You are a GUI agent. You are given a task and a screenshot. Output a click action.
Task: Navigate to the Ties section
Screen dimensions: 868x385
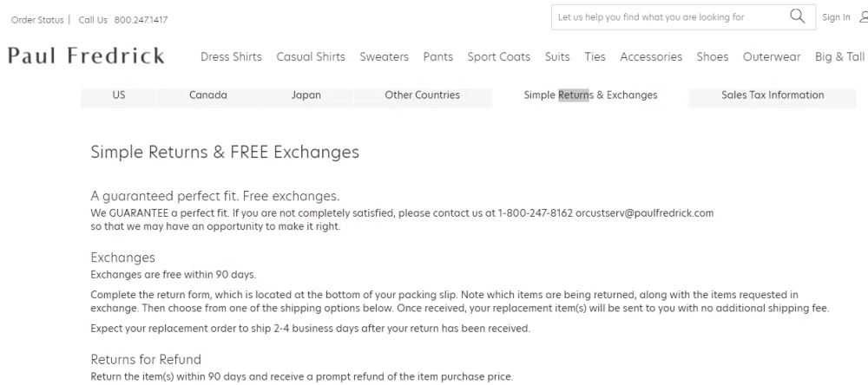click(x=595, y=57)
